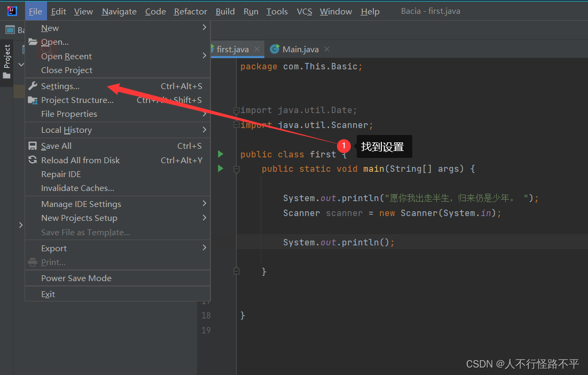Collapse the project tree root chevron
This screenshot has width=588, height=375.
coord(21,65)
